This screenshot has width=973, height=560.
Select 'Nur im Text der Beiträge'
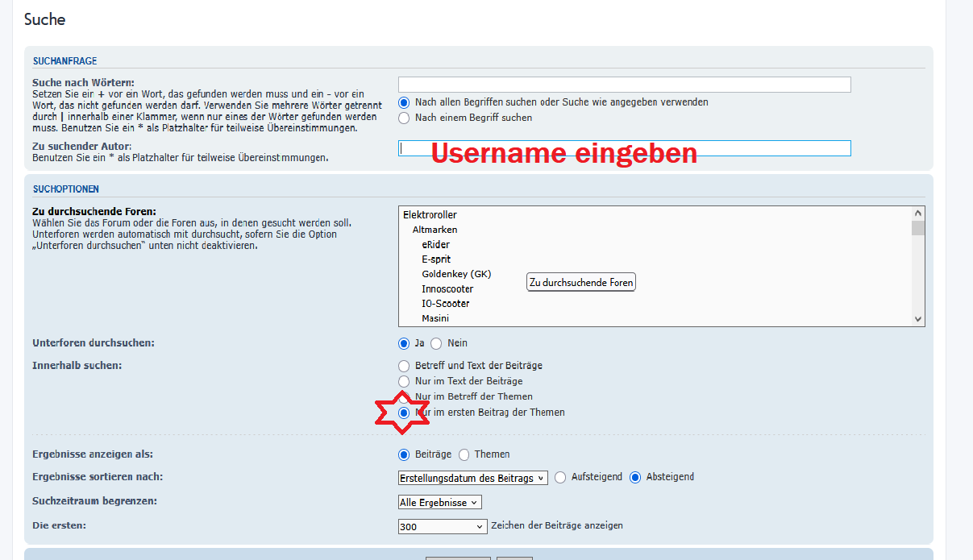[405, 381]
